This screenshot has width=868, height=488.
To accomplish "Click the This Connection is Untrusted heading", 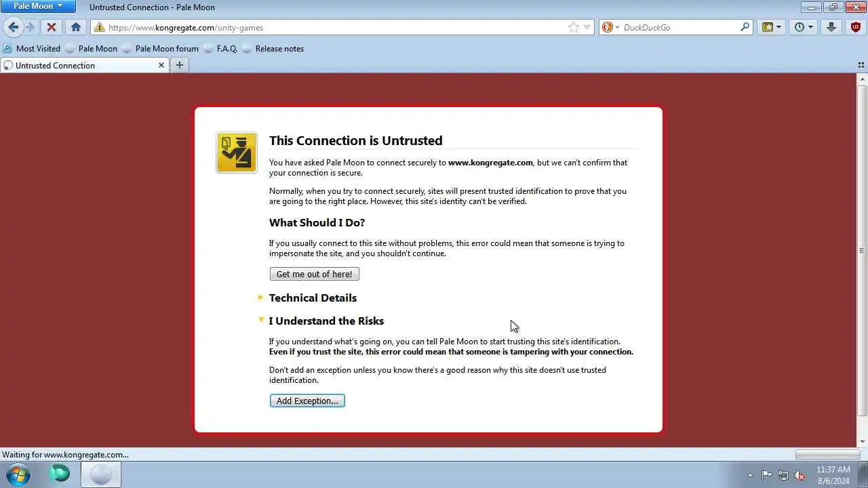I will coord(356,140).
